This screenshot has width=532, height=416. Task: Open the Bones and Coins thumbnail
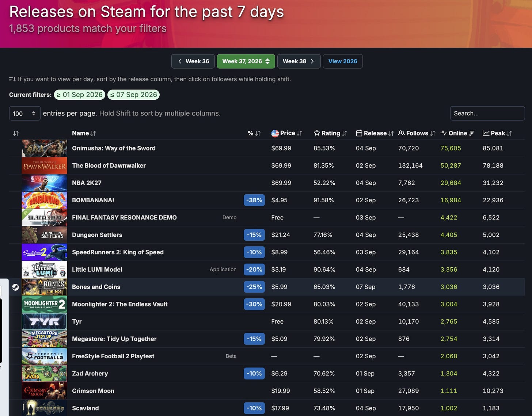(45, 287)
